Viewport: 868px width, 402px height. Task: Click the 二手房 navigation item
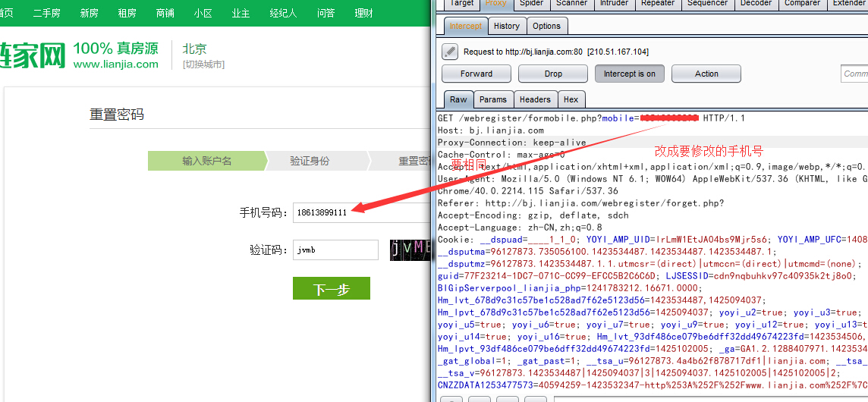[46, 14]
